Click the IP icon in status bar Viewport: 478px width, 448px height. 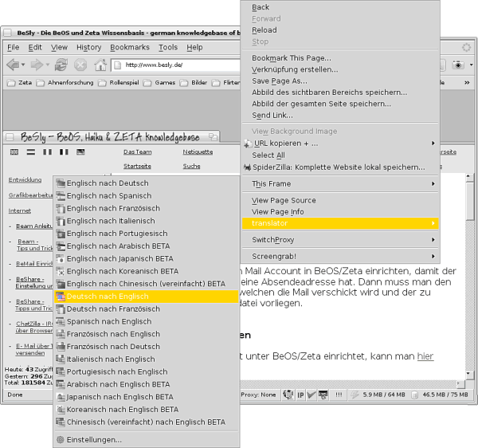[301, 394]
